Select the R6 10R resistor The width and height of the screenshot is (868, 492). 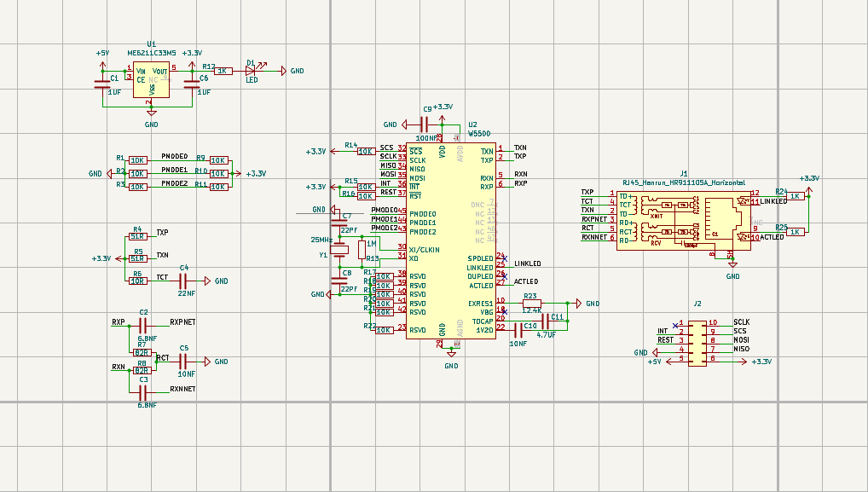click(137, 281)
